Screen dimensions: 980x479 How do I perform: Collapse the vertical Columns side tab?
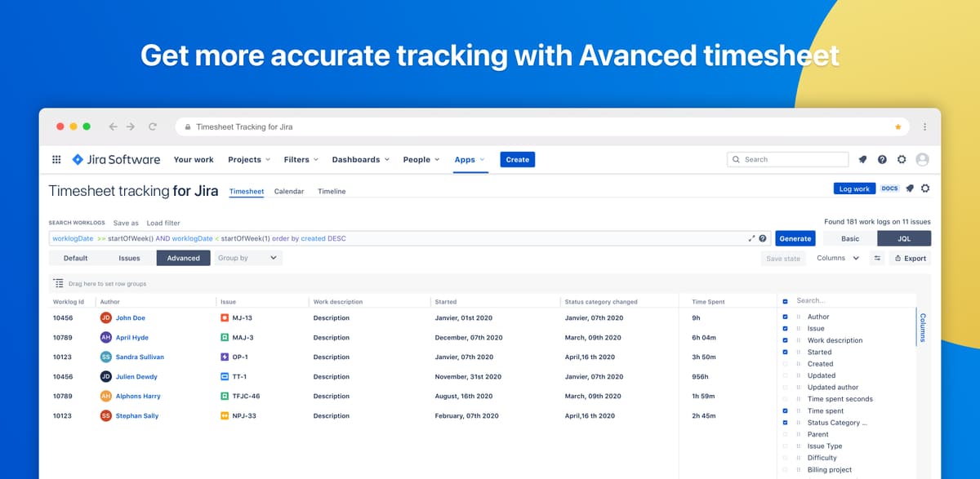point(923,328)
